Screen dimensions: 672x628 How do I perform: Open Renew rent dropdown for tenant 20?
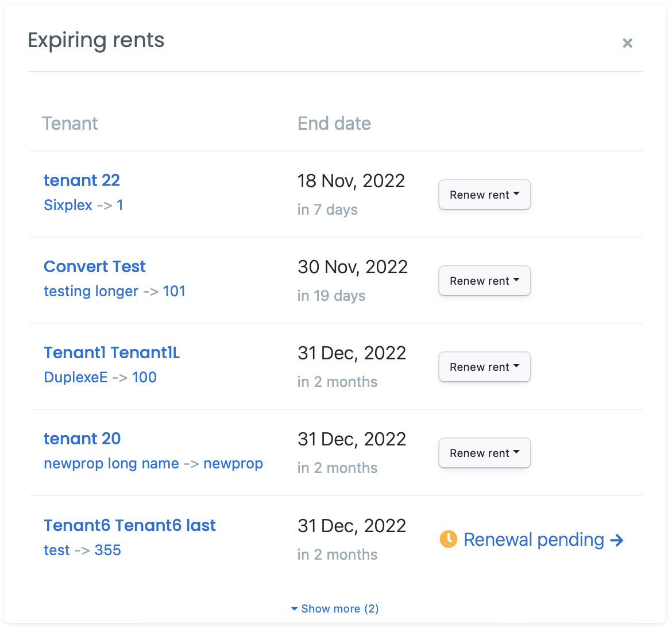point(484,453)
